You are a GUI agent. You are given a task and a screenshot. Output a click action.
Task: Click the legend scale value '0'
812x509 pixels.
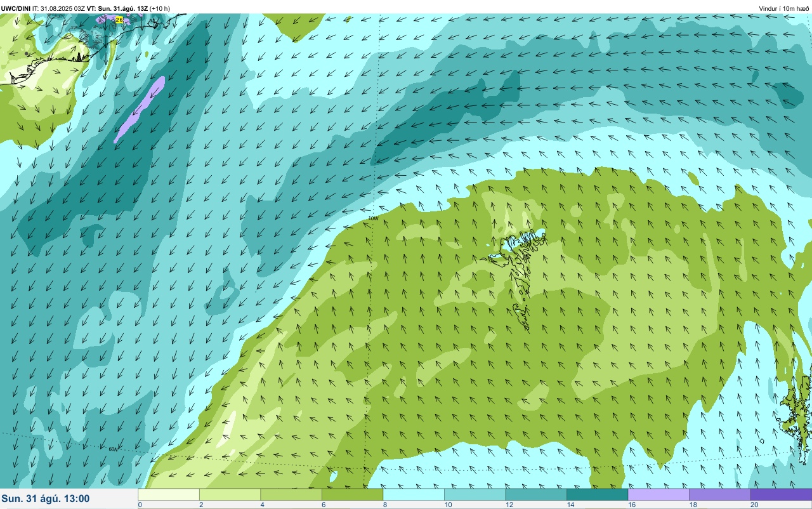(x=140, y=505)
